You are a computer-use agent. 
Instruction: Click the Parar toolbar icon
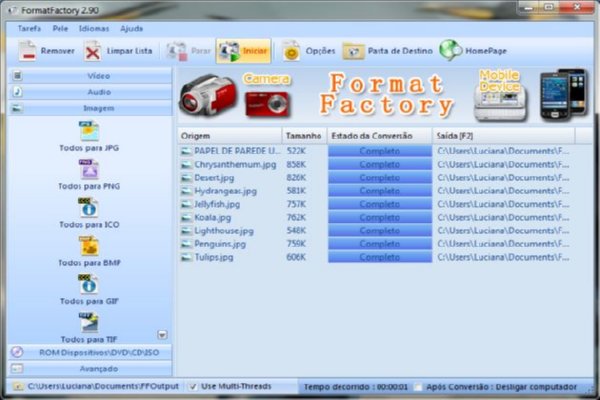[176, 51]
